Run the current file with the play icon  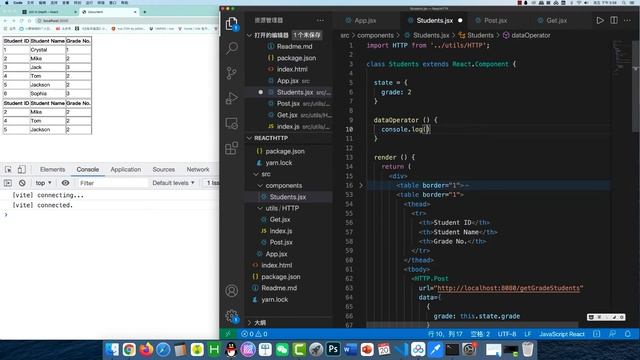[x=600, y=20]
